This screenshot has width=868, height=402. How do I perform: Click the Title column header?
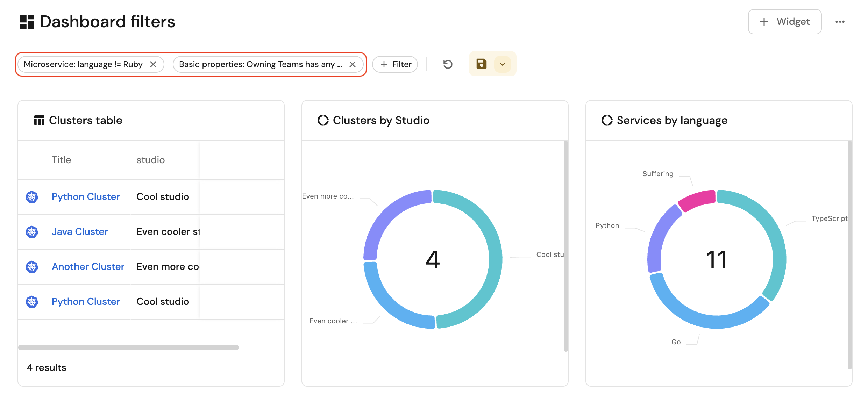[61, 160]
